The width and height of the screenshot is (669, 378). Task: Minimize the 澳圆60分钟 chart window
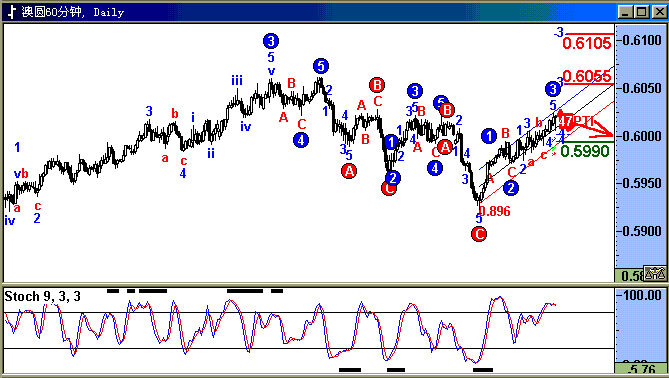625,12
